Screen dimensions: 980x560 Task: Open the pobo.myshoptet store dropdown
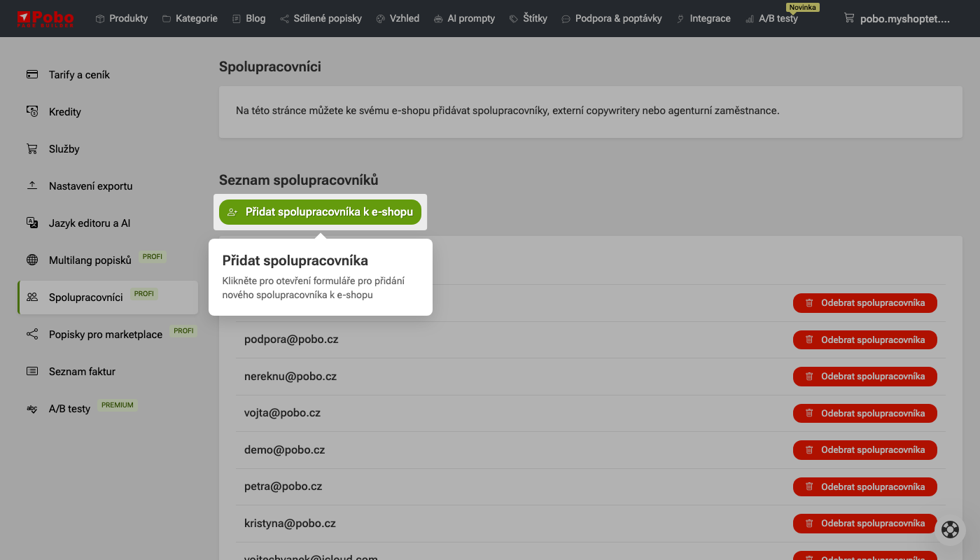tap(897, 19)
